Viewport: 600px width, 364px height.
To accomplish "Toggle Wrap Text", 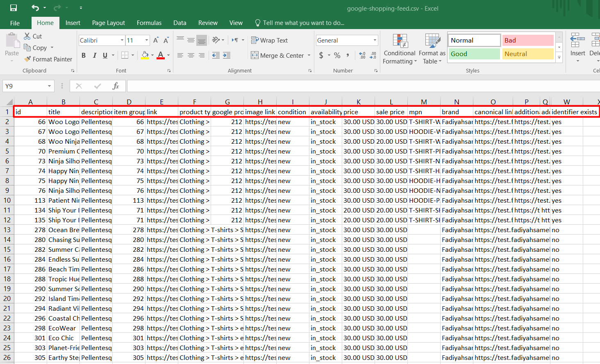I will click(269, 40).
